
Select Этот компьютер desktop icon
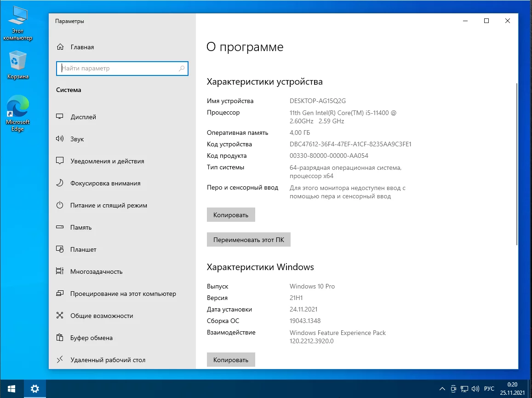pos(17,23)
